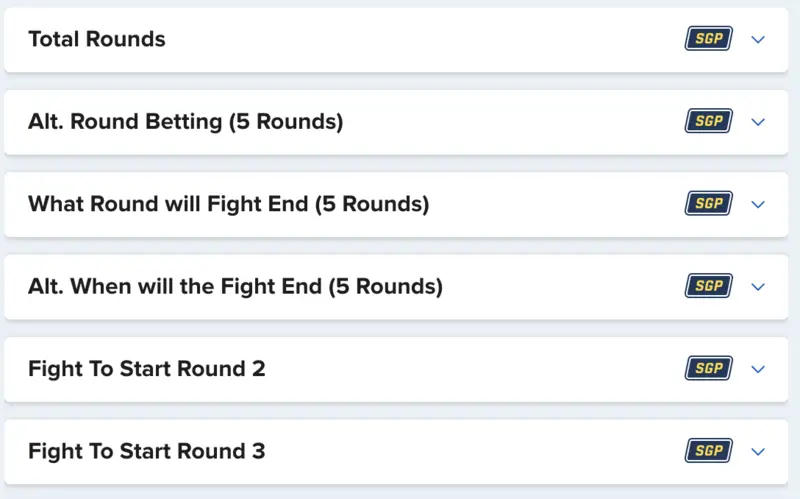The width and height of the screenshot is (800, 499).
Task: Select SGP icon beside Fight To Start Round 3
Action: (x=708, y=451)
